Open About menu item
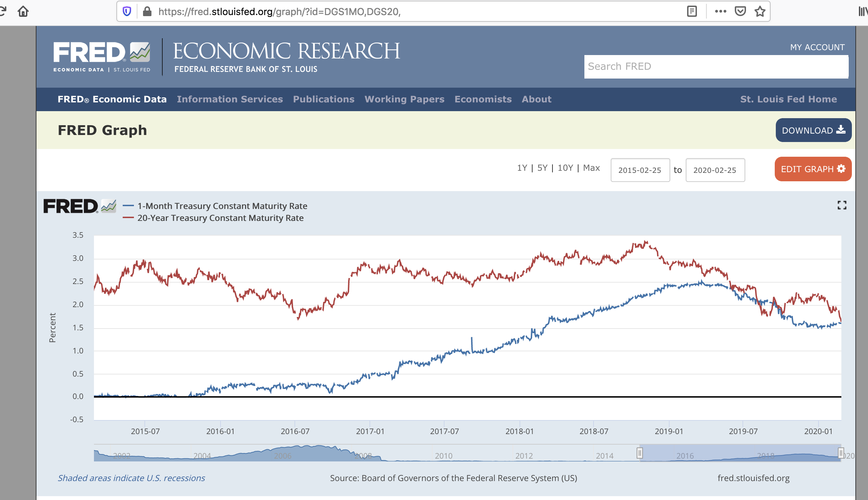The image size is (868, 500). click(x=536, y=99)
